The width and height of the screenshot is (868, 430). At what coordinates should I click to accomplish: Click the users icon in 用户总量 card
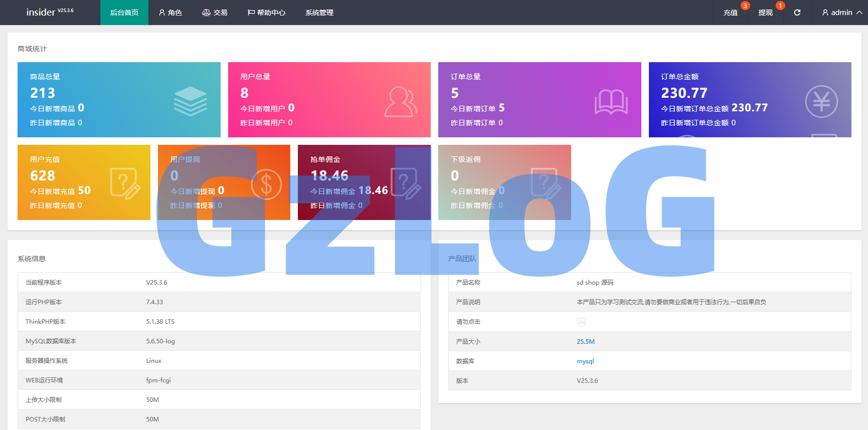pyautogui.click(x=400, y=102)
